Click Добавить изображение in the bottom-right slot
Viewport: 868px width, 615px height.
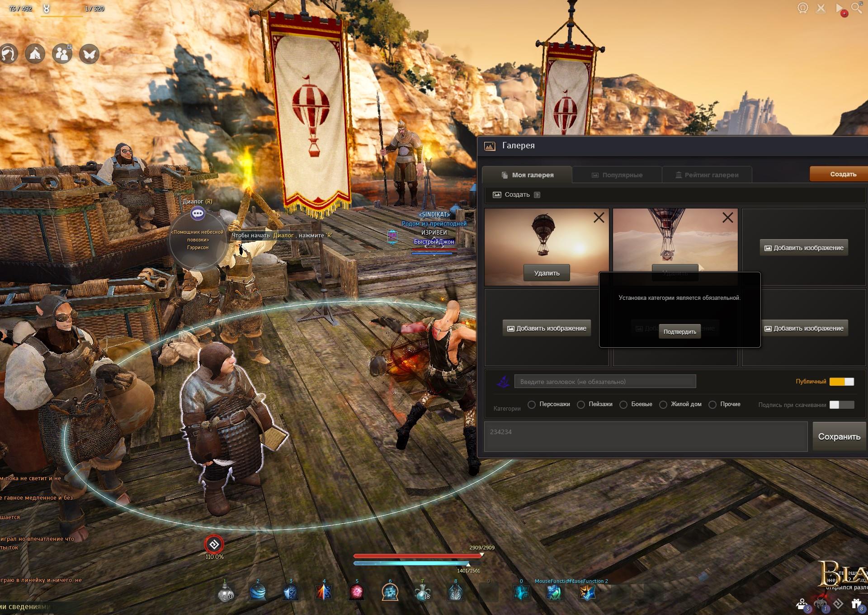pos(804,328)
